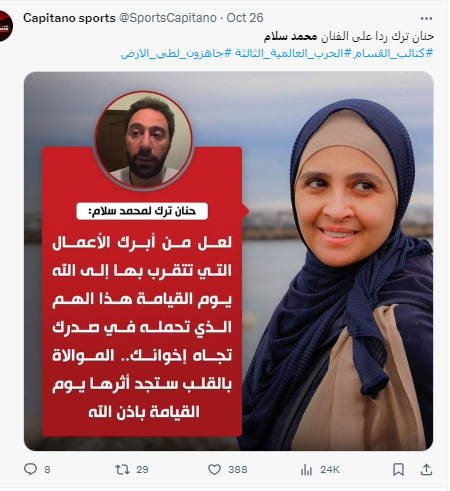Open the Oct 26 timestamp link
Screen dimensions: 450x491
pyautogui.click(x=245, y=18)
